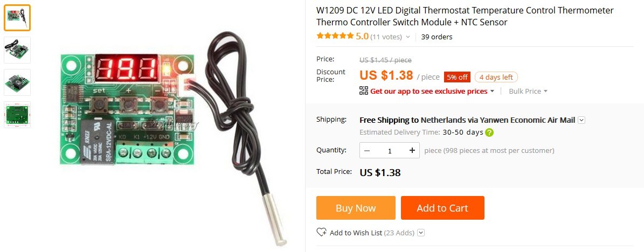
Task: Open the Add to Wish List dropdown arrow
Action: [420, 233]
